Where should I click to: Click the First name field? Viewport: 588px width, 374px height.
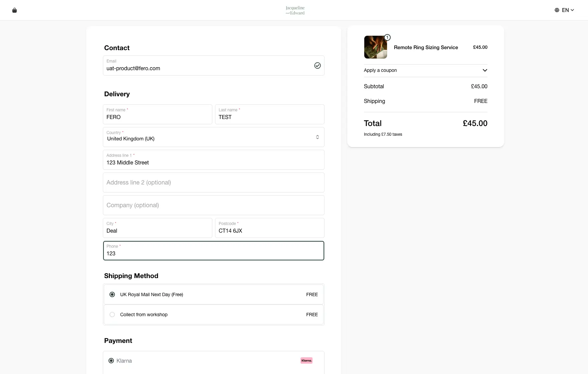157,117
